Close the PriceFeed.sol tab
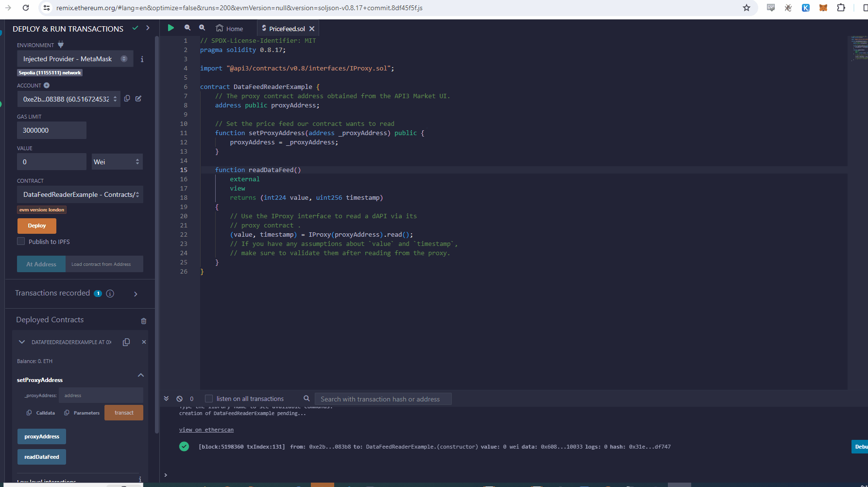 (x=312, y=29)
